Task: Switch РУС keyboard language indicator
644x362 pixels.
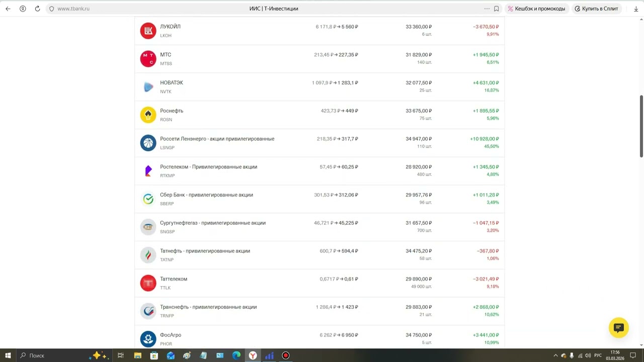Action: 598,355
